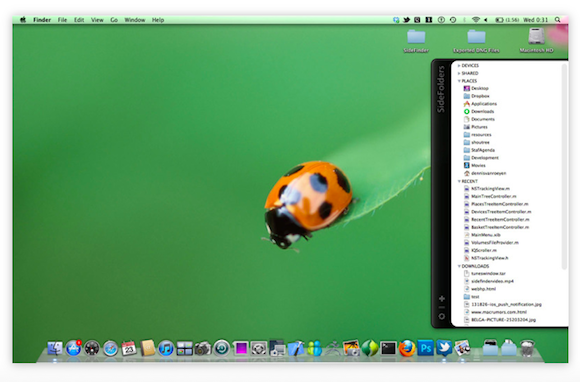Expand the DEVICES section in SideFolders
This screenshot has height=382, width=580.
point(459,65)
